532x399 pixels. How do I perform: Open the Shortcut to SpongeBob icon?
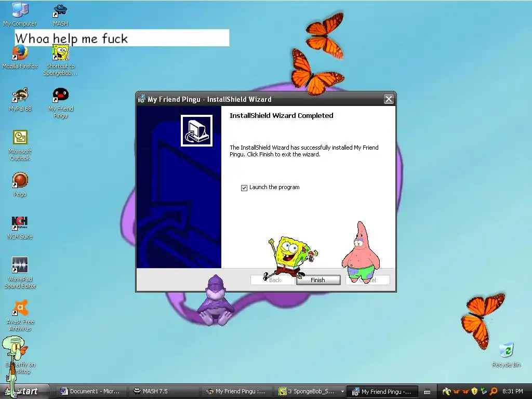pos(60,60)
